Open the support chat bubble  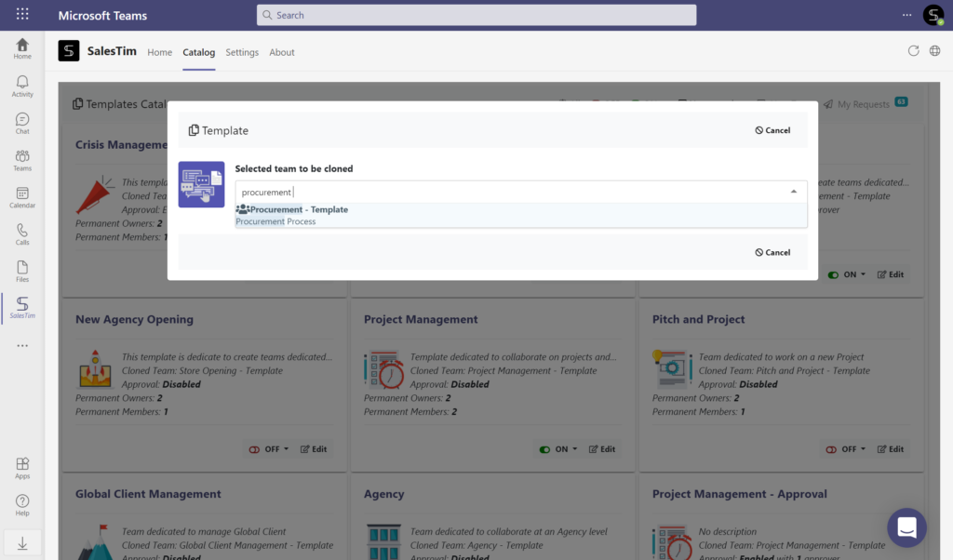click(x=906, y=527)
